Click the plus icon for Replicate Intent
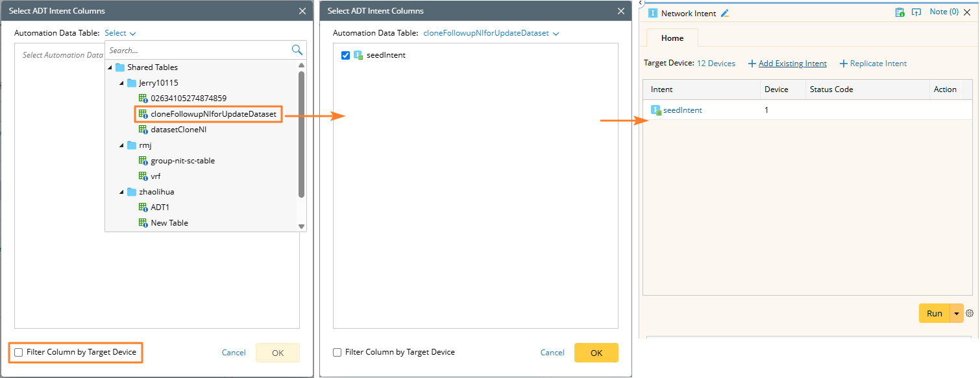 pyautogui.click(x=844, y=64)
